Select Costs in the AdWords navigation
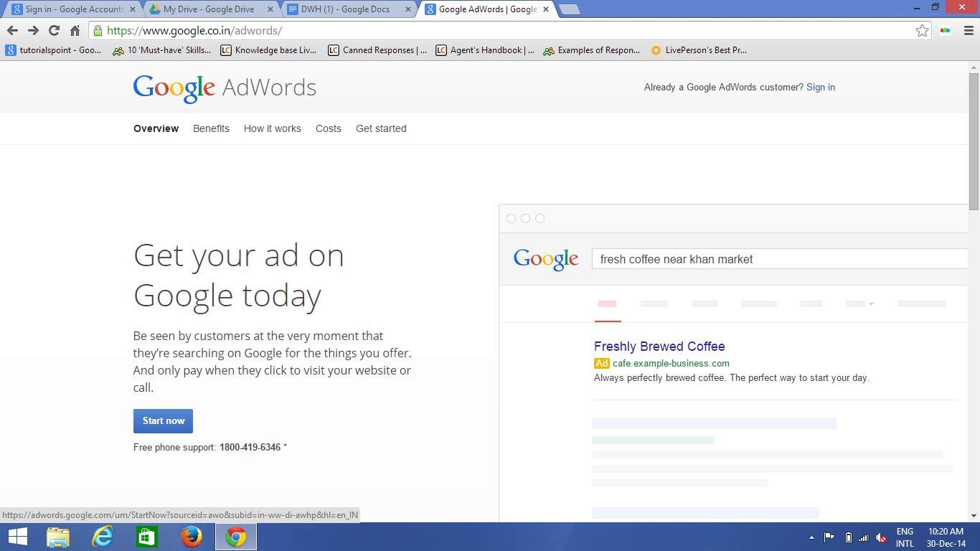 [x=328, y=128]
